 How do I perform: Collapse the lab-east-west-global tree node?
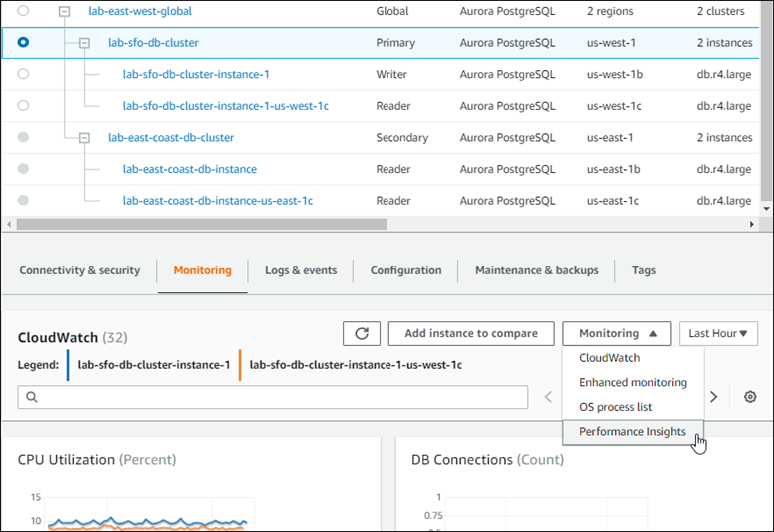point(65,12)
